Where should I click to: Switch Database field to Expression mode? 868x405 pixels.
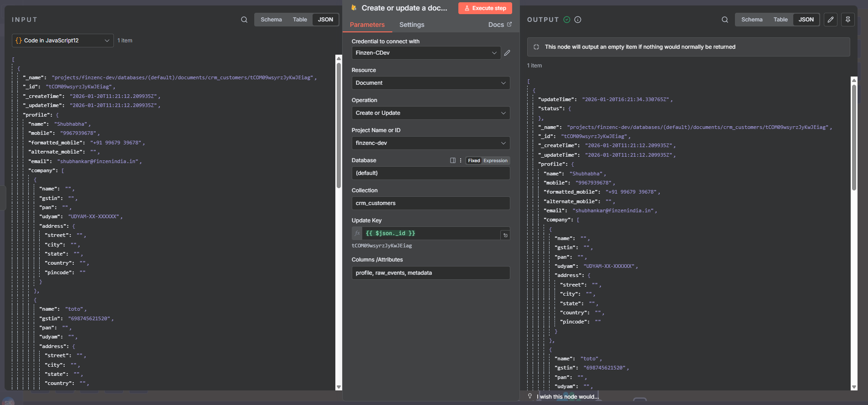tap(495, 160)
